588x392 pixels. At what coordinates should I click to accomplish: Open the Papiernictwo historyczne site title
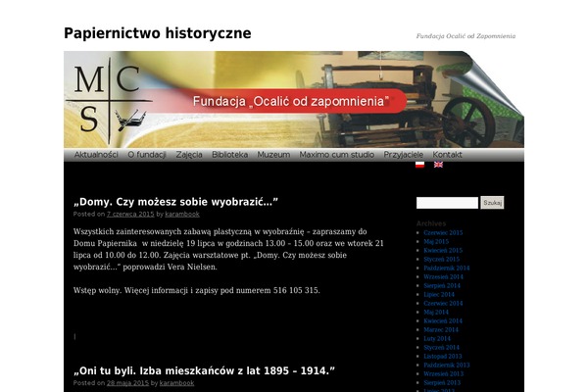tap(157, 33)
